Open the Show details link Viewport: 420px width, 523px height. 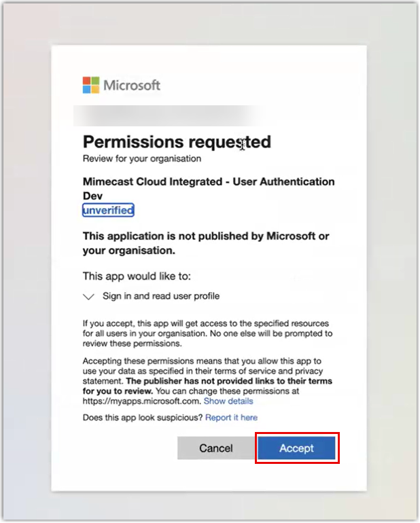(228, 401)
